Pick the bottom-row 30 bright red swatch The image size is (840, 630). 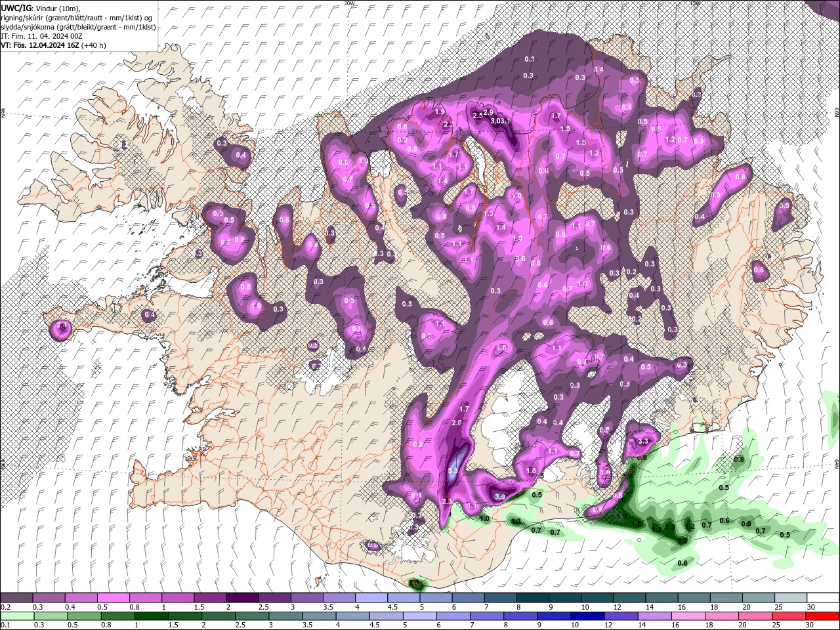(823, 617)
